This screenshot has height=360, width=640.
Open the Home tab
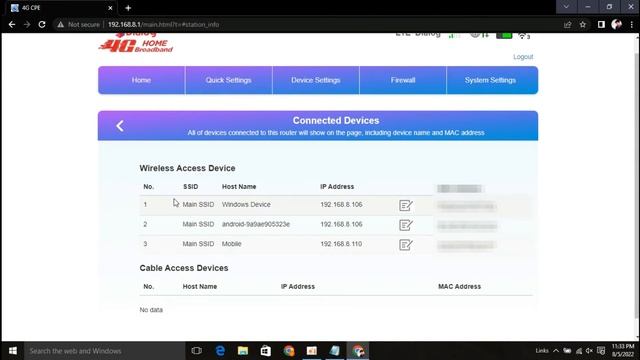click(141, 80)
